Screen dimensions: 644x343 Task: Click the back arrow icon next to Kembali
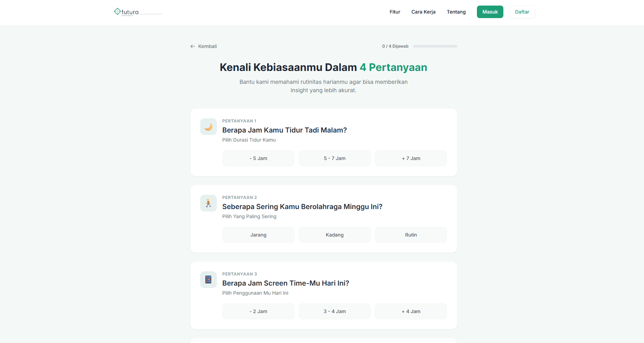tap(193, 46)
